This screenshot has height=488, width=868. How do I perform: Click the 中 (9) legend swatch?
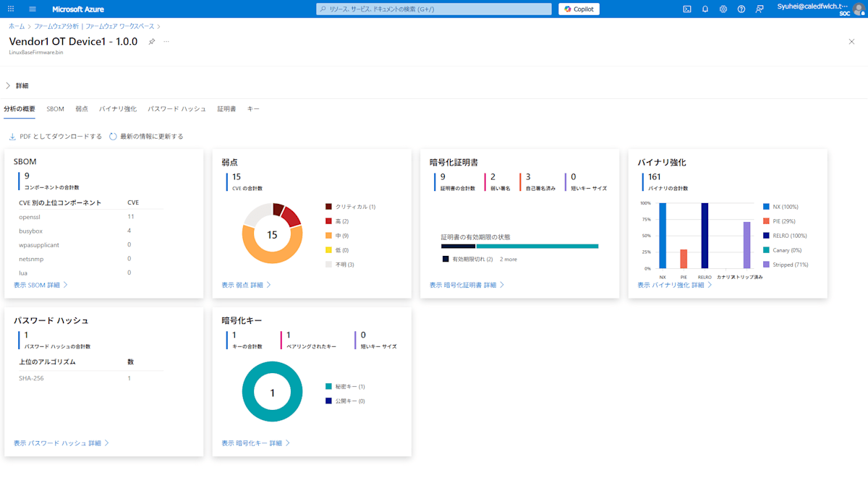coord(328,236)
